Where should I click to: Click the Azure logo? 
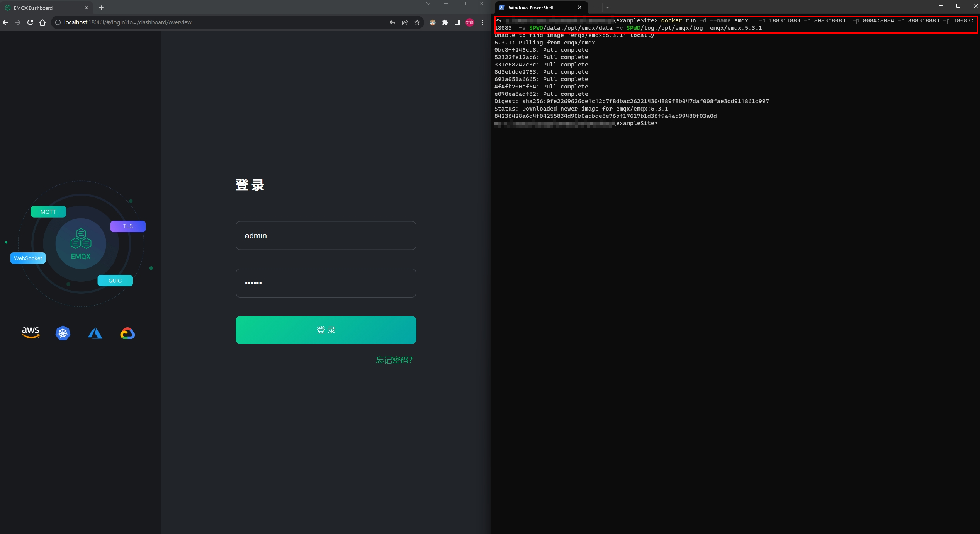tap(95, 333)
